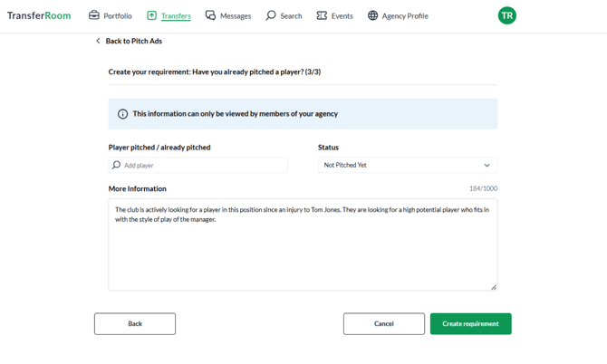Expand the Status dropdown chevron
607x364 pixels.
487,165
